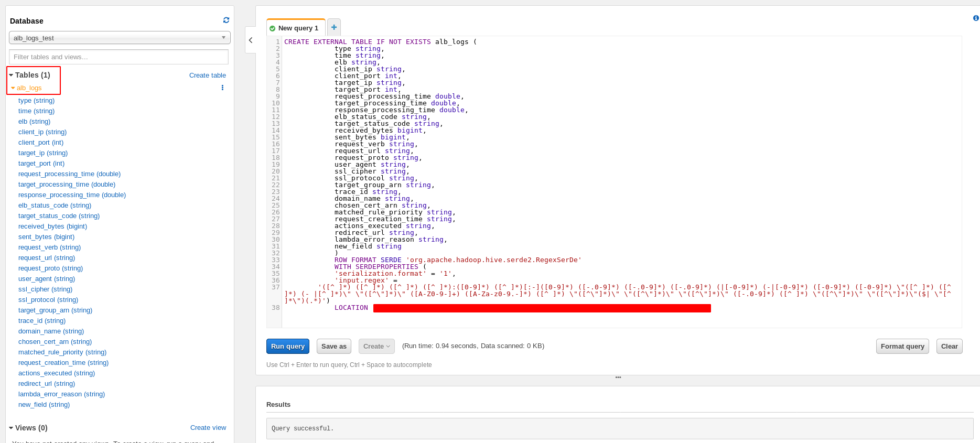The width and height of the screenshot is (980, 443).
Task: Collapse the Tables section
Action: pos(11,75)
